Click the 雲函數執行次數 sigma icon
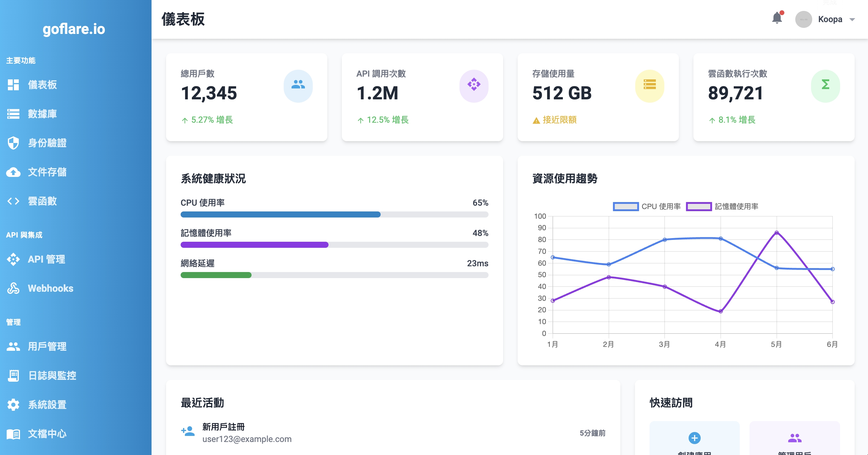The width and height of the screenshot is (868, 455). coord(825,85)
